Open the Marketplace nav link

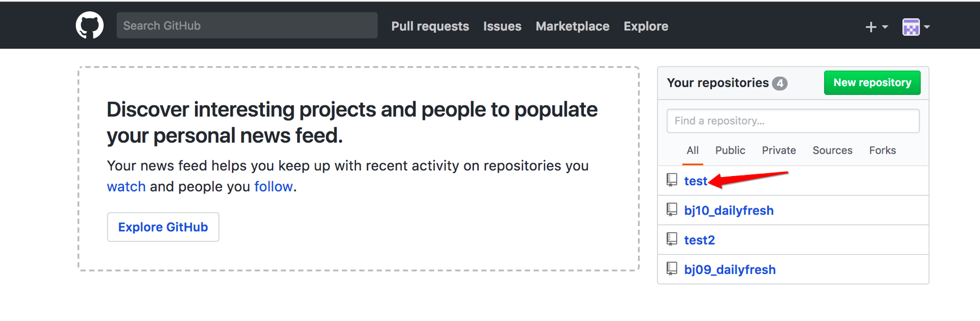click(572, 26)
